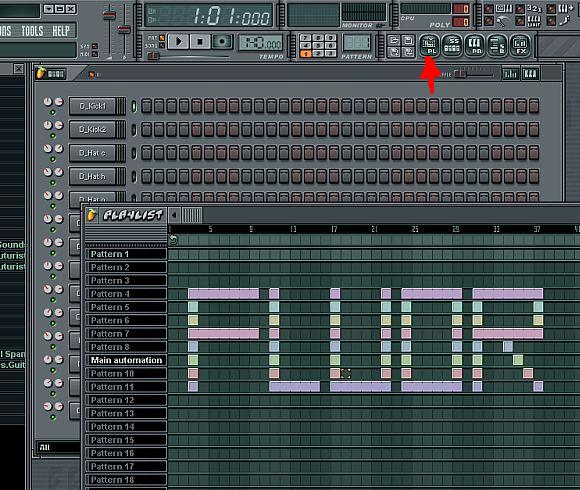Show the step sequencer via SS button
The width and height of the screenshot is (580, 490).
point(452,45)
